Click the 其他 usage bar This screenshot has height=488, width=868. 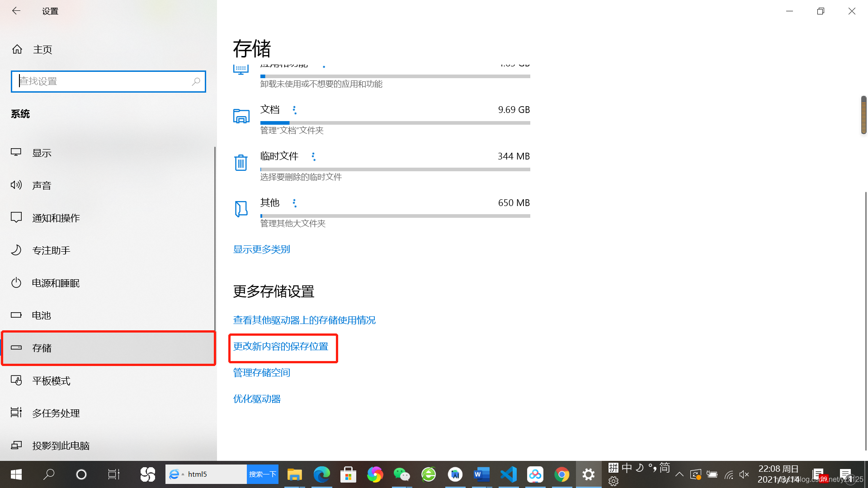[x=395, y=216]
